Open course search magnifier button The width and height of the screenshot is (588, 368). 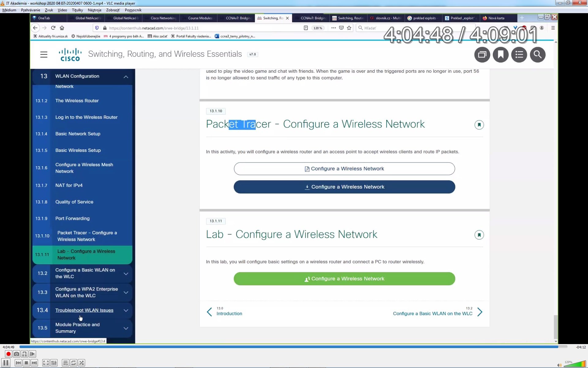[x=537, y=55]
